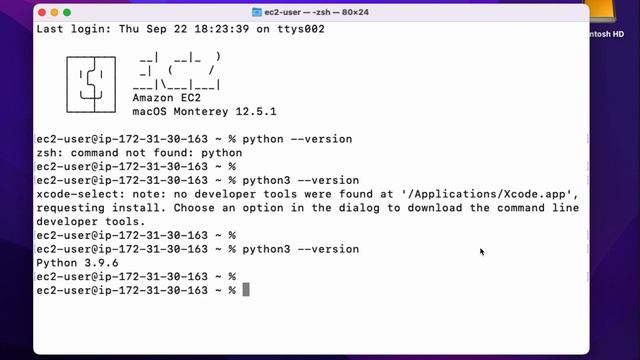This screenshot has height=360, width=640.
Task: Click the 'developer tools.' output line
Action: tap(91, 222)
